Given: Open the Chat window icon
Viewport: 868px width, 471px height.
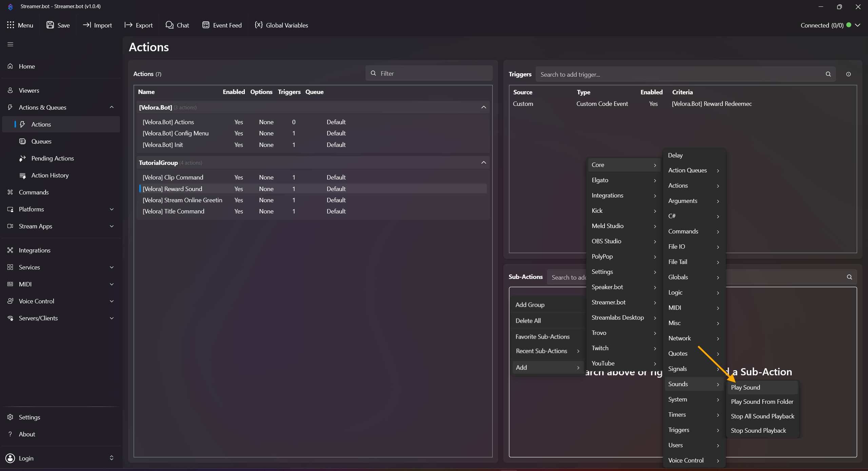Looking at the screenshot, I should point(170,25).
